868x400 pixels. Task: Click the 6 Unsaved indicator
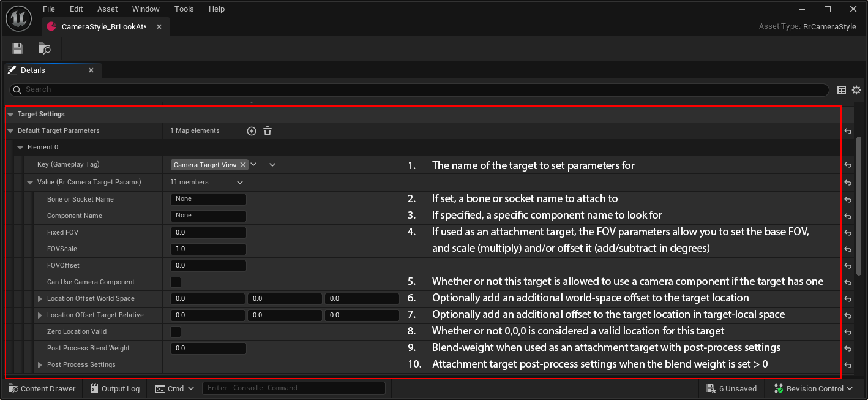pos(731,388)
